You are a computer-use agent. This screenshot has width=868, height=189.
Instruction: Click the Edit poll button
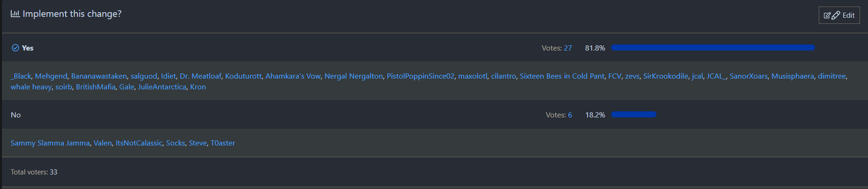click(x=839, y=15)
